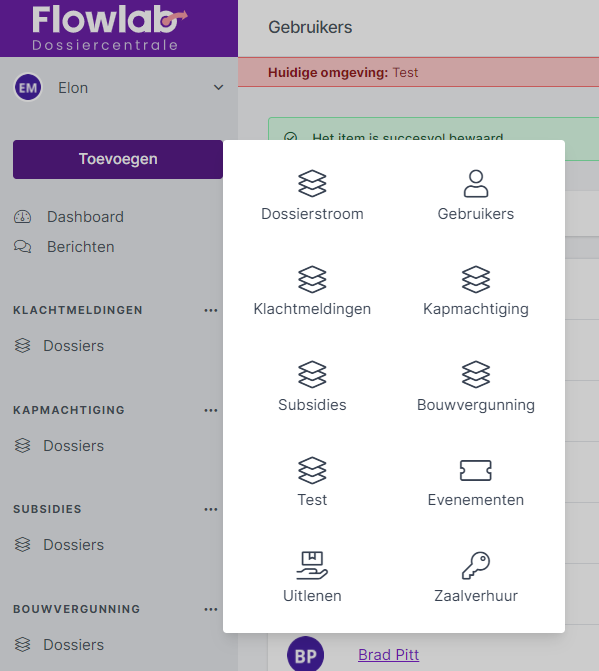
Task: Select the Test stack icon
Action: [312, 470]
